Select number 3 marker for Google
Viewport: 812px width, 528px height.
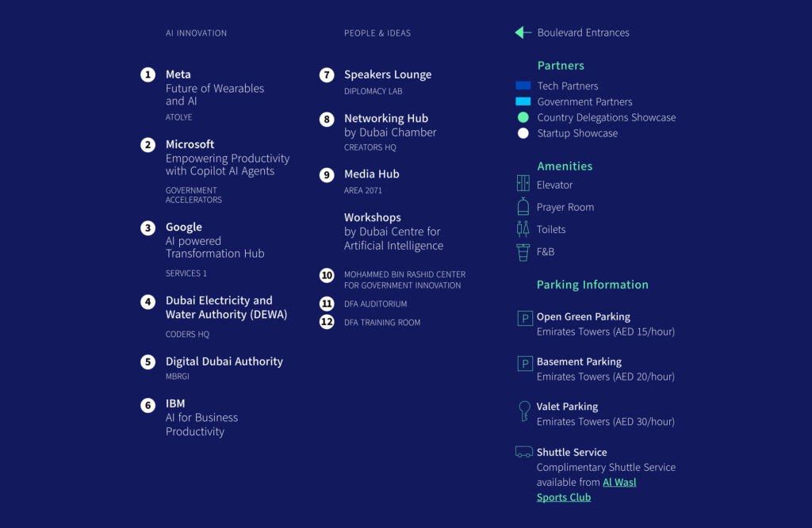click(148, 228)
